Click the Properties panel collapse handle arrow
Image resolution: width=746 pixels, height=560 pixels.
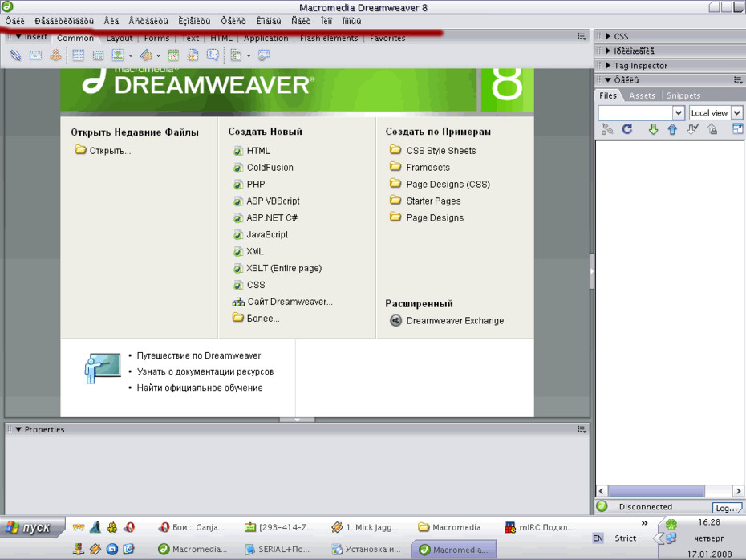pos(297,420)
